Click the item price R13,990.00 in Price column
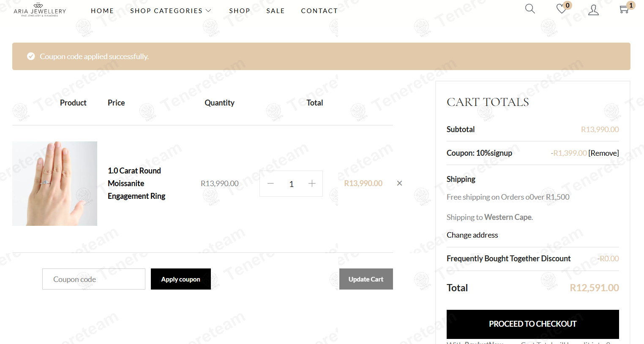 [220, 184]
